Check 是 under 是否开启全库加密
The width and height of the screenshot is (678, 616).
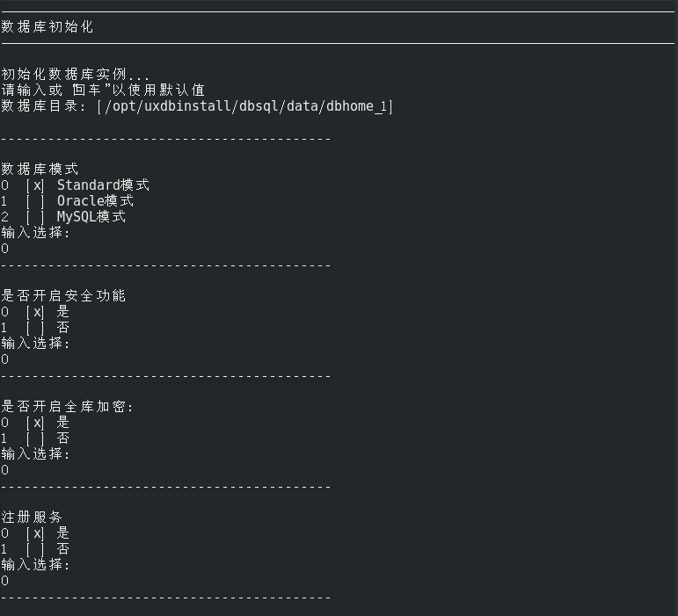35,423
